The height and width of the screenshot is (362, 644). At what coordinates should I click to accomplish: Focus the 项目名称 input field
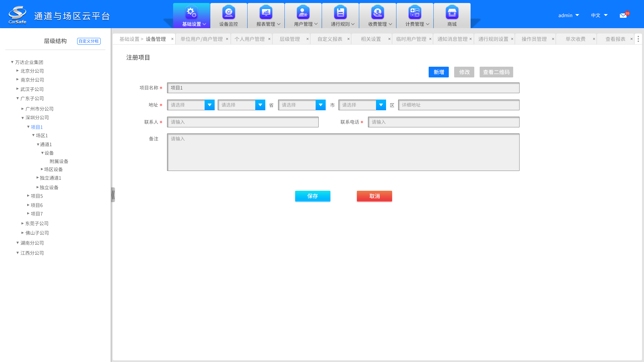point(343,88)
